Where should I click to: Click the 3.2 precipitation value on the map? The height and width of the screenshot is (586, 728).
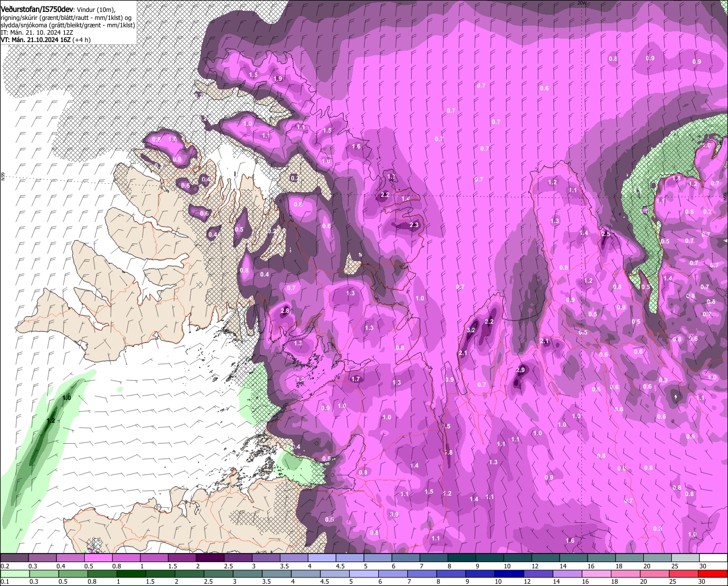(x=471, y=330)
